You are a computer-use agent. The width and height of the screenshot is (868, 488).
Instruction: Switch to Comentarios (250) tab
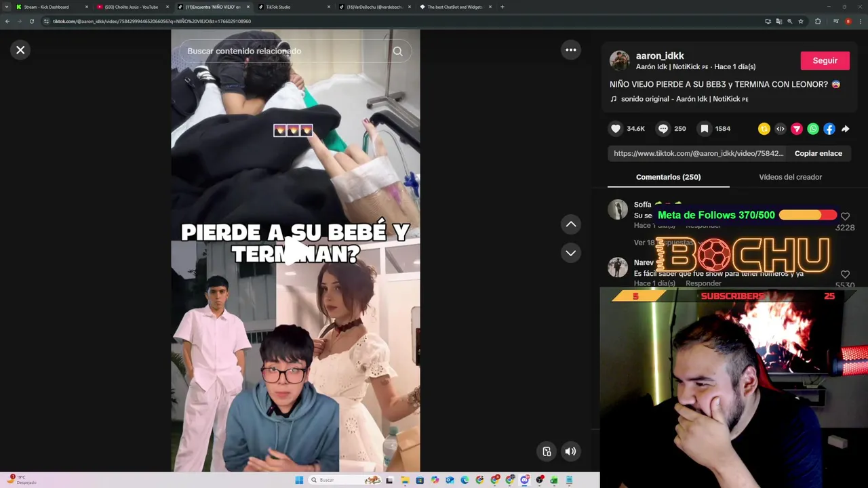coord(668,177)
